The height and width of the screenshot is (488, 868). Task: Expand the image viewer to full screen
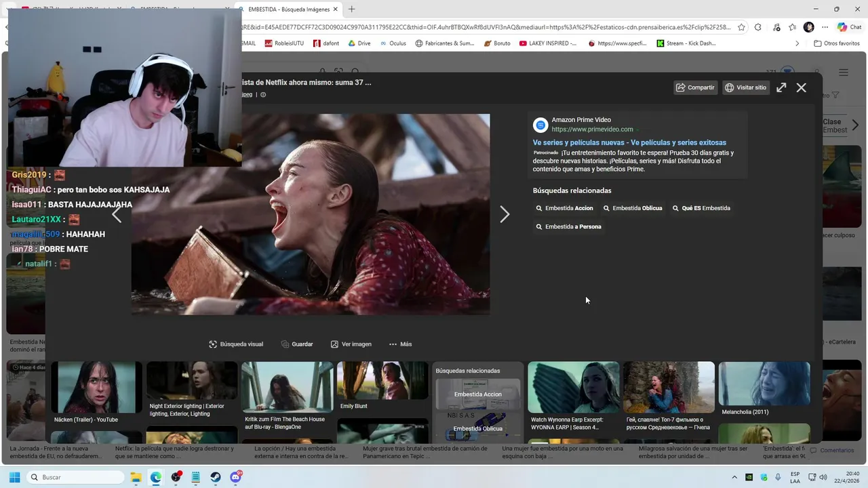point(781,87)
